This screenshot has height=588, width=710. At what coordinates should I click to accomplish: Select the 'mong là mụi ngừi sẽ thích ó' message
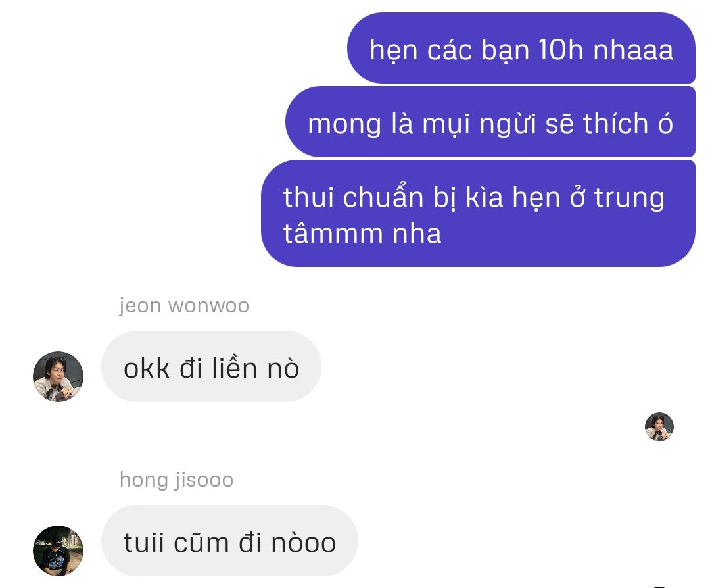490,122
